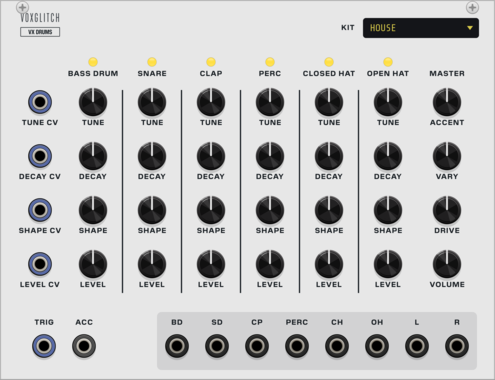Open the KIT dropdown showing HOUSE
Screen dimensions: 495x380
pyautogui.click(x=421, y=28)
